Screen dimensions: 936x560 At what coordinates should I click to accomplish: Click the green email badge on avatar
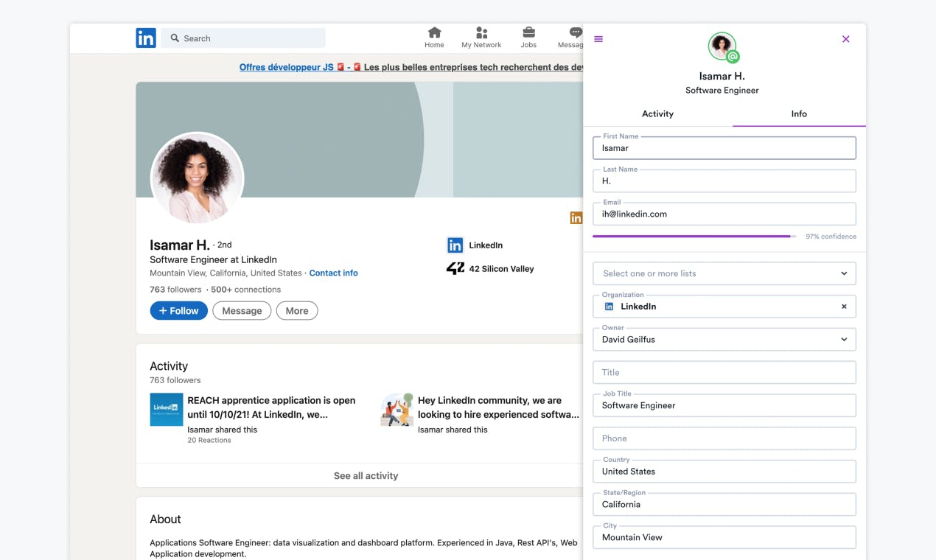pyautogui.click(x=733, y=57)
